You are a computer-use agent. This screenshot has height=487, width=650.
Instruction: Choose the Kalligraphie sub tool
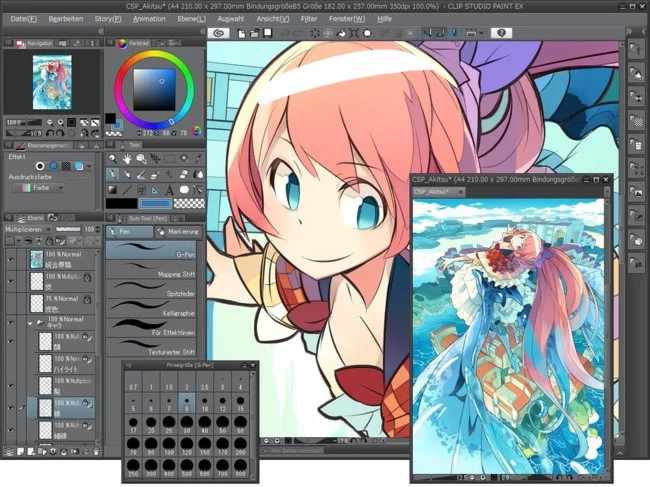click(151, 309)
